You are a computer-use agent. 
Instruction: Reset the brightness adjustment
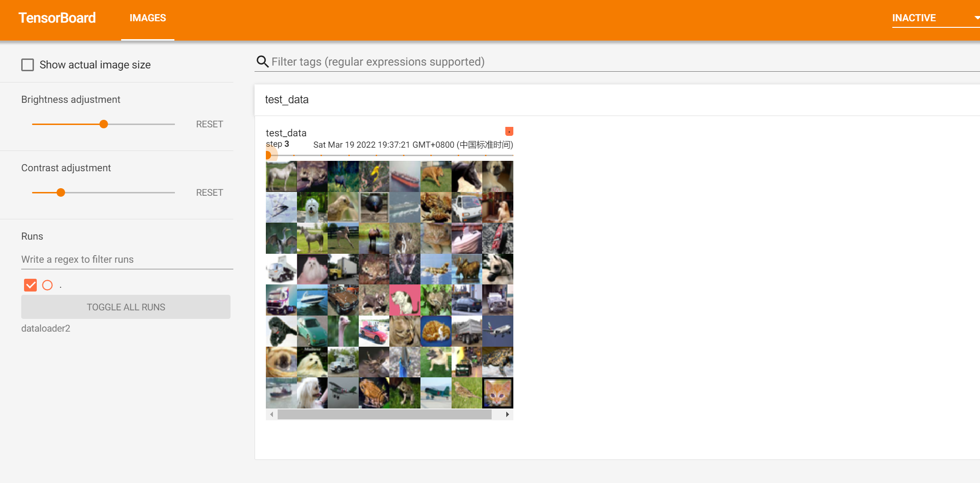tap(209, 124)
